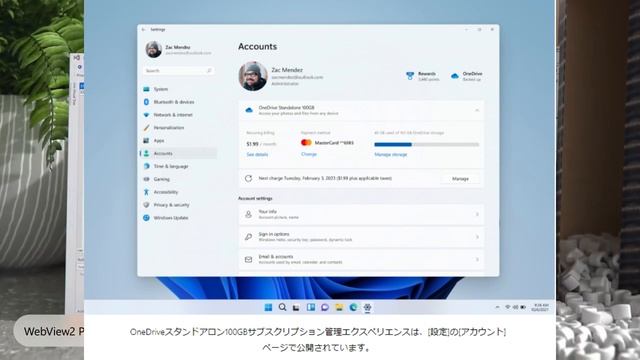This screenshot has height=360, width=640.
Task: Open File Explorer from the taskbar
Action: click(339, 307)
